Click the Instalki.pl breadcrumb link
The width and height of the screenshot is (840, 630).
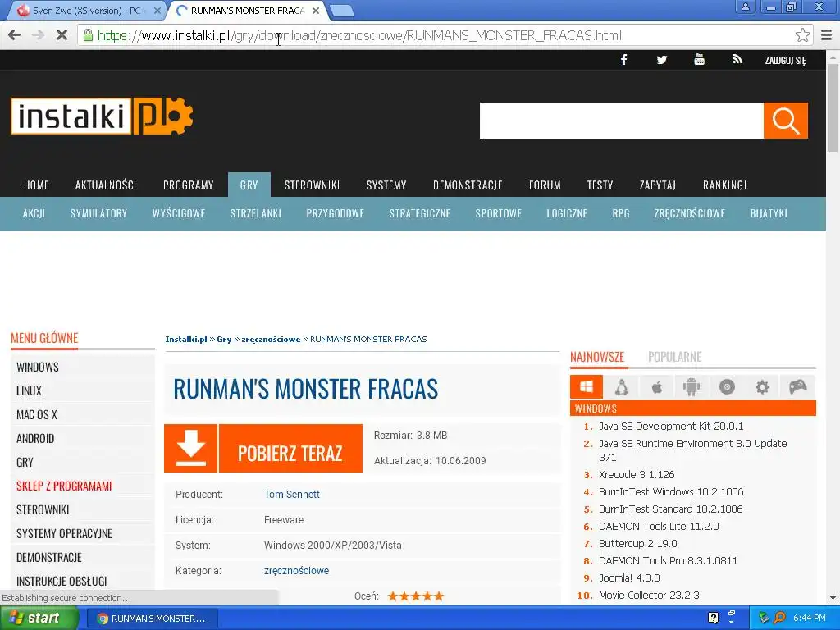[186, 339]
